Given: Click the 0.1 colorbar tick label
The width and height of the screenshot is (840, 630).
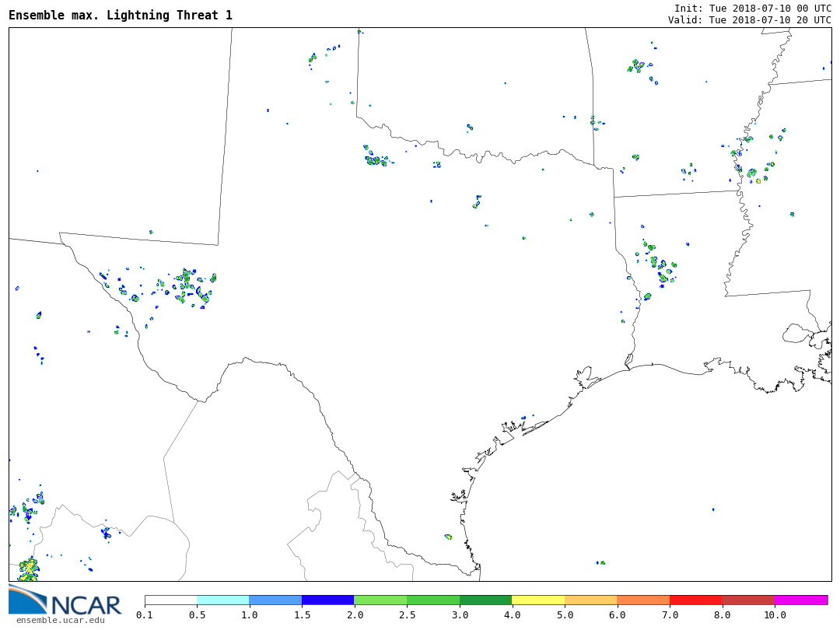Looking at the screenshot, I should (x=145, y=615).
